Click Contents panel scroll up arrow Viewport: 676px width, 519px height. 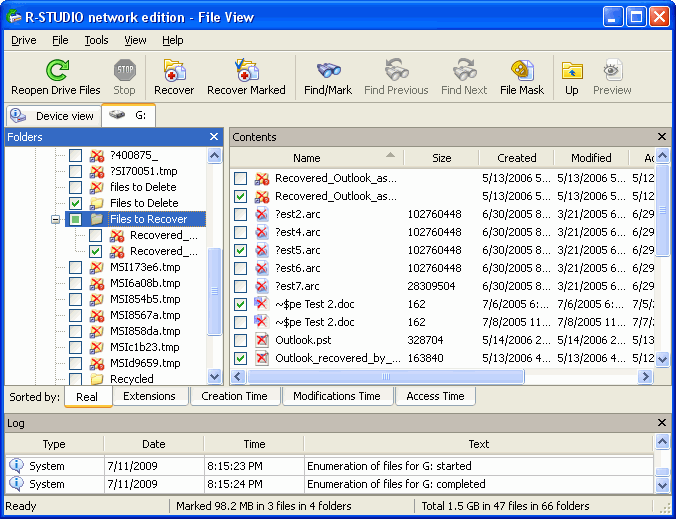[662, 155]
